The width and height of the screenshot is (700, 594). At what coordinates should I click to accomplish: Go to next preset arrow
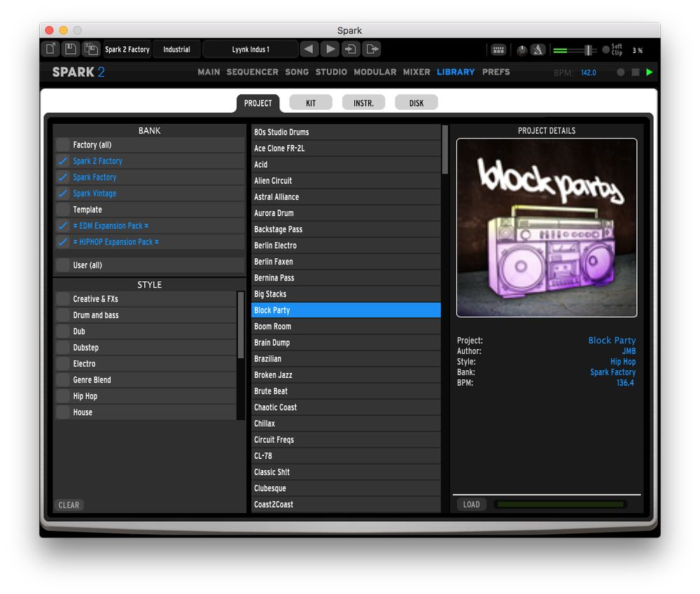330,49
